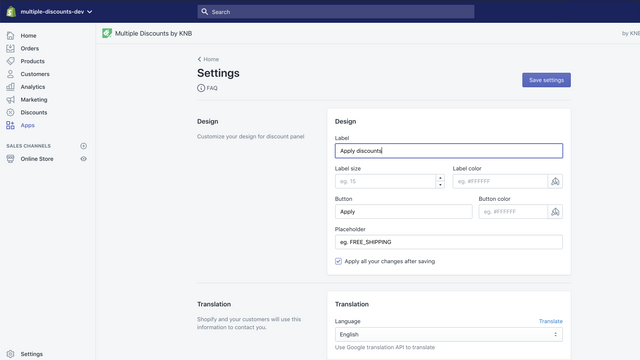Toggle Apply all your changes after saving
This screenshot has height=360, width=640.
(x=338, y=261)
